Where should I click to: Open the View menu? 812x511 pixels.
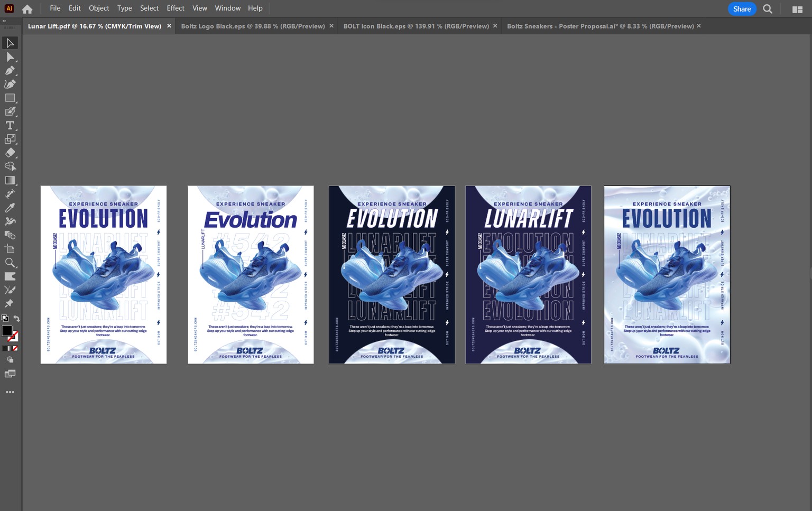point(200,8)
